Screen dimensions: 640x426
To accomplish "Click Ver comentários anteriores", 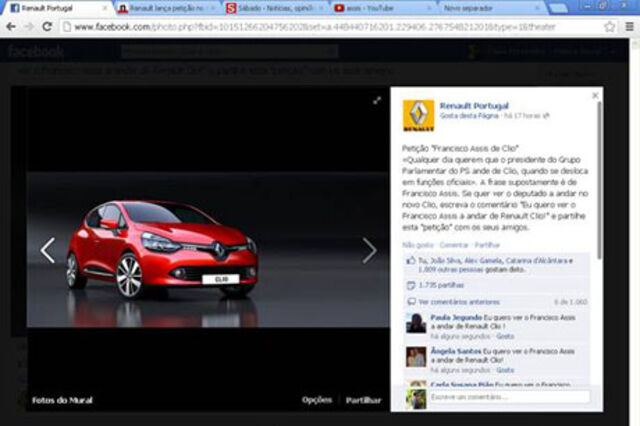I will coord(459,302).
